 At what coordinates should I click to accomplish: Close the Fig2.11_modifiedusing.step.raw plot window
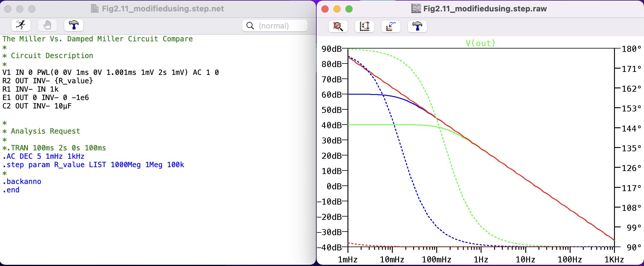click(325, 9)
